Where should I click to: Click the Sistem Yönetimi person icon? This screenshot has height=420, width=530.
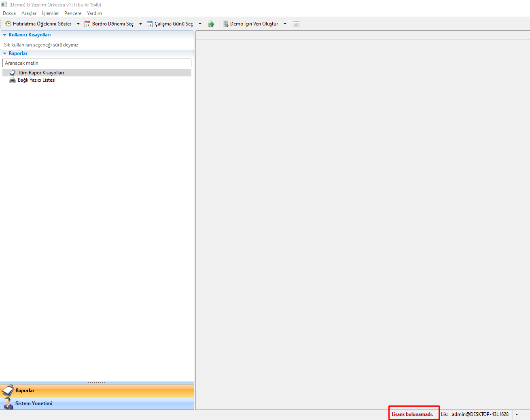[8, 403]
